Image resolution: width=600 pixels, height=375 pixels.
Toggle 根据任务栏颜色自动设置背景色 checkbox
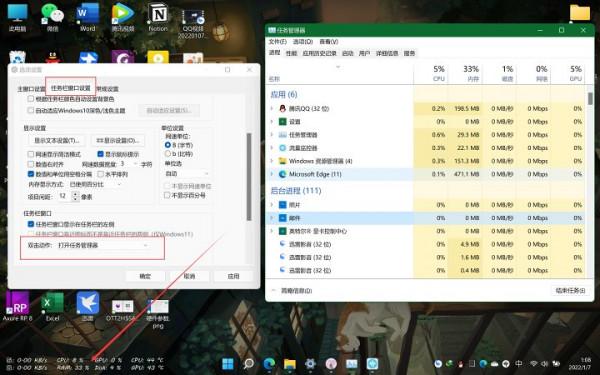pos(31,99)
